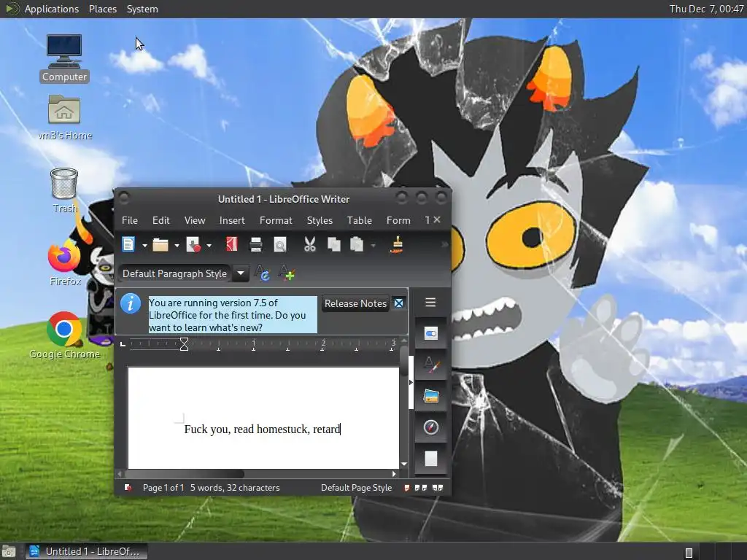Open the Table menu
747x560 pixels.
pos(359,220)
